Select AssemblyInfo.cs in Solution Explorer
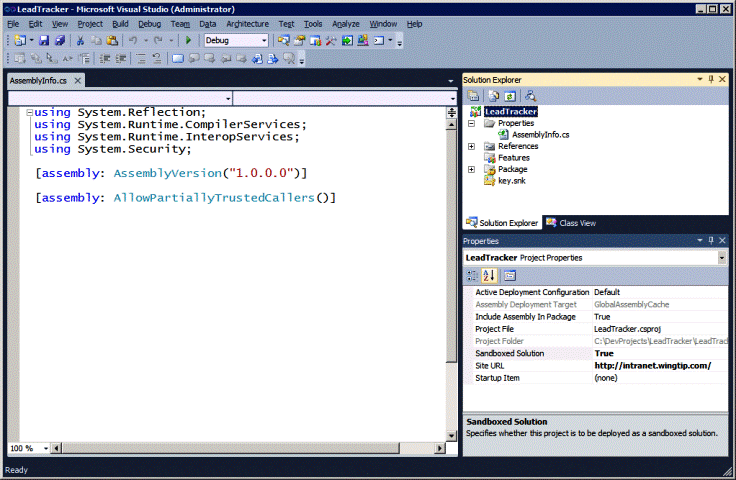 click(540, 135)
